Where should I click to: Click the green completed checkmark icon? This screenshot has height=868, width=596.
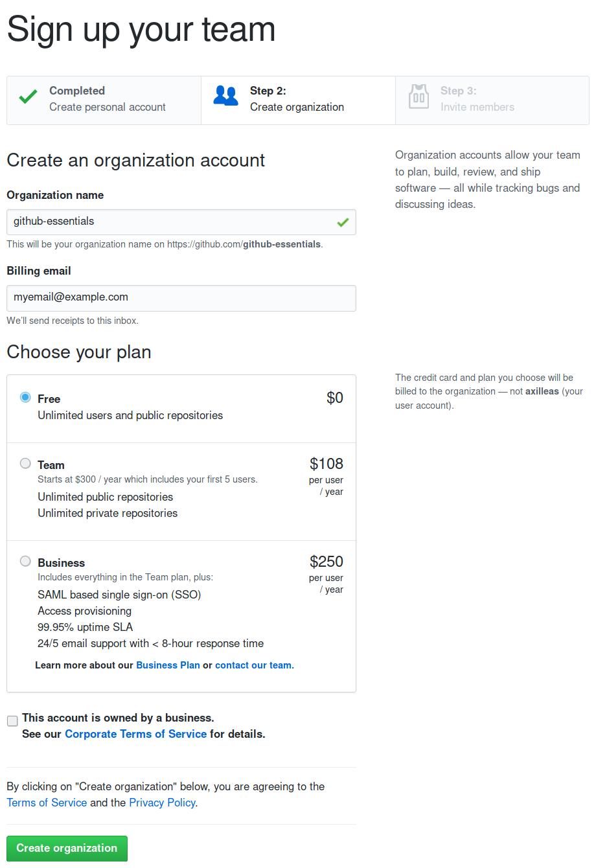point(28,97)
